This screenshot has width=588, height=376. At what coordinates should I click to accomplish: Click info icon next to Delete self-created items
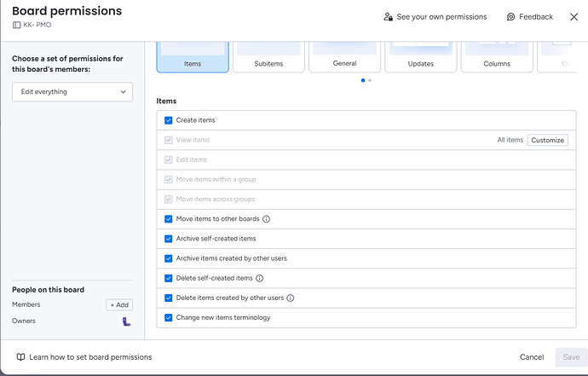click(x=260, y=278)
